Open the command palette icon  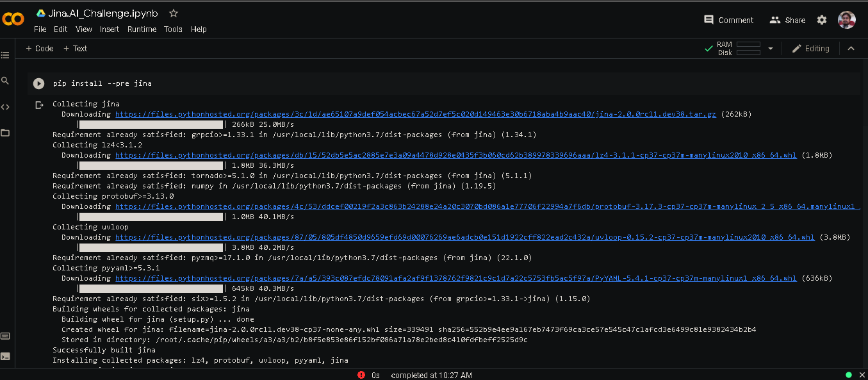click(x=5, y=336)
